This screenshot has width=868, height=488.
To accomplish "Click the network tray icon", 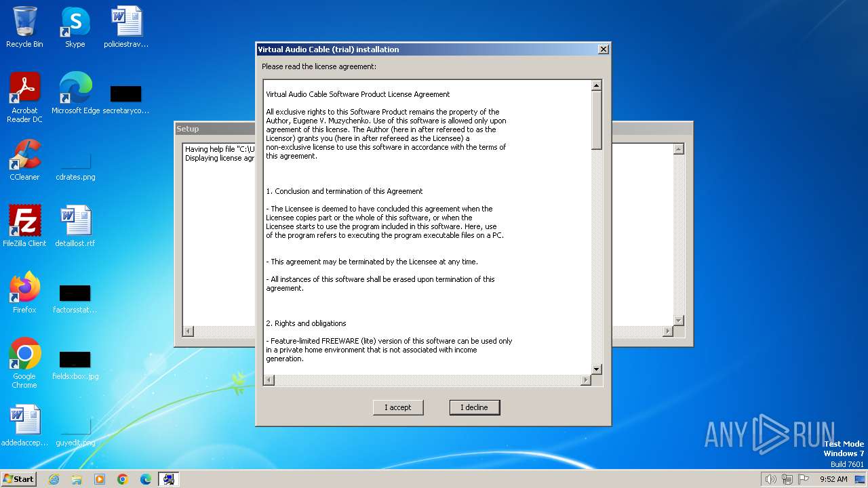I will click(x=787, y=479).
